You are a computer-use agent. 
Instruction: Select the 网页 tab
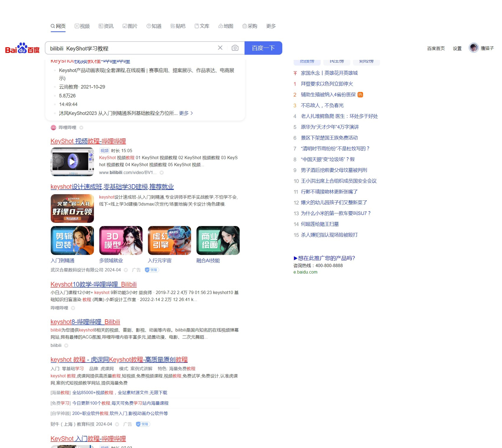(58, 26)
